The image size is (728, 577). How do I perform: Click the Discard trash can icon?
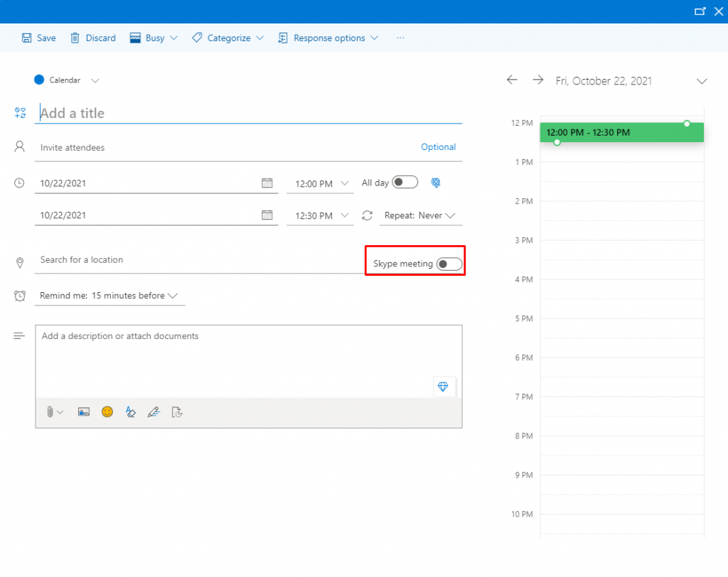pyautogui.click(x=75, y=38)
